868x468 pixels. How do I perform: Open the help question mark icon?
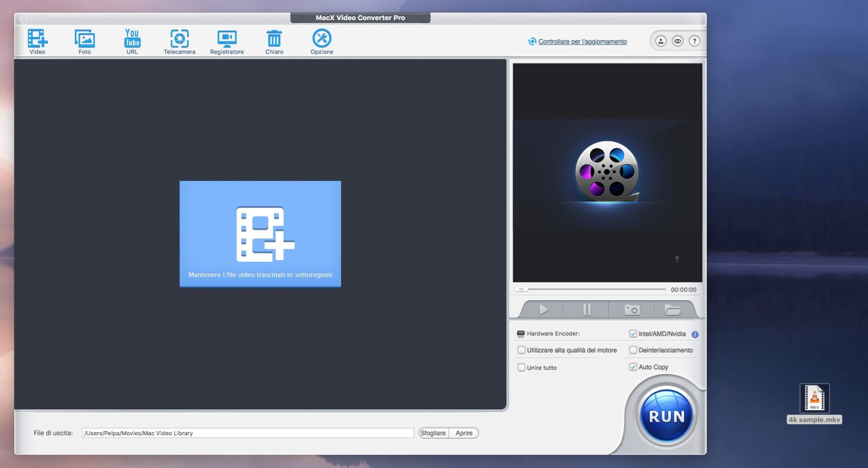tap(694, 41)
